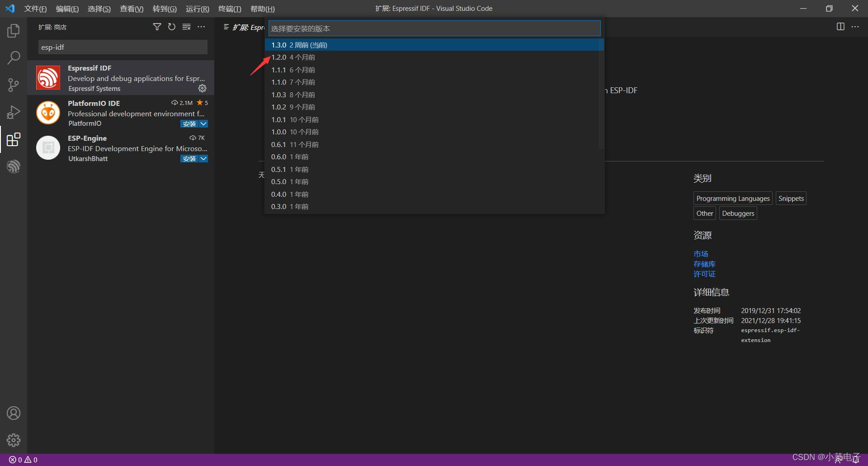Open the 文件(F) menu
Screen dimensions: 868x466
click(x=35, y=9)
